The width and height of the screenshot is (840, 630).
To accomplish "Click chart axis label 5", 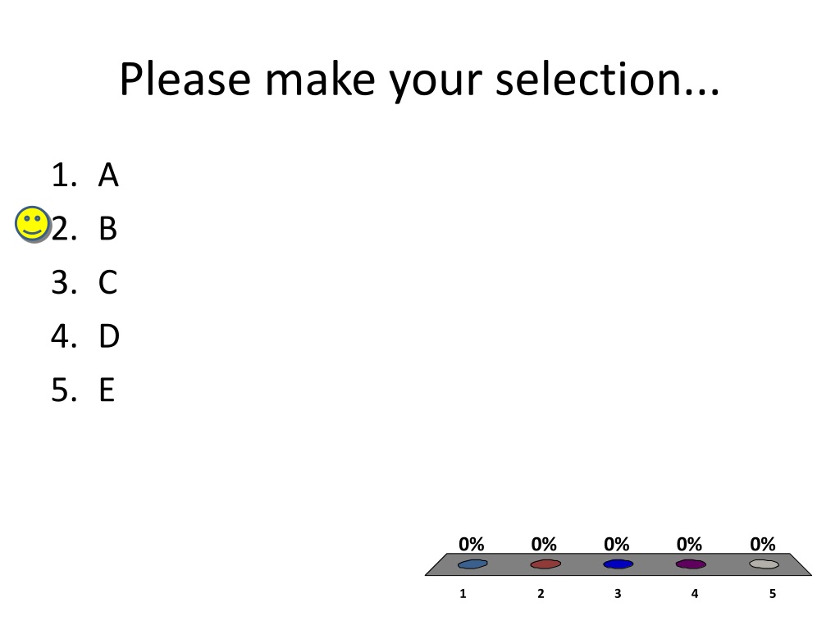I will (773, 594).
